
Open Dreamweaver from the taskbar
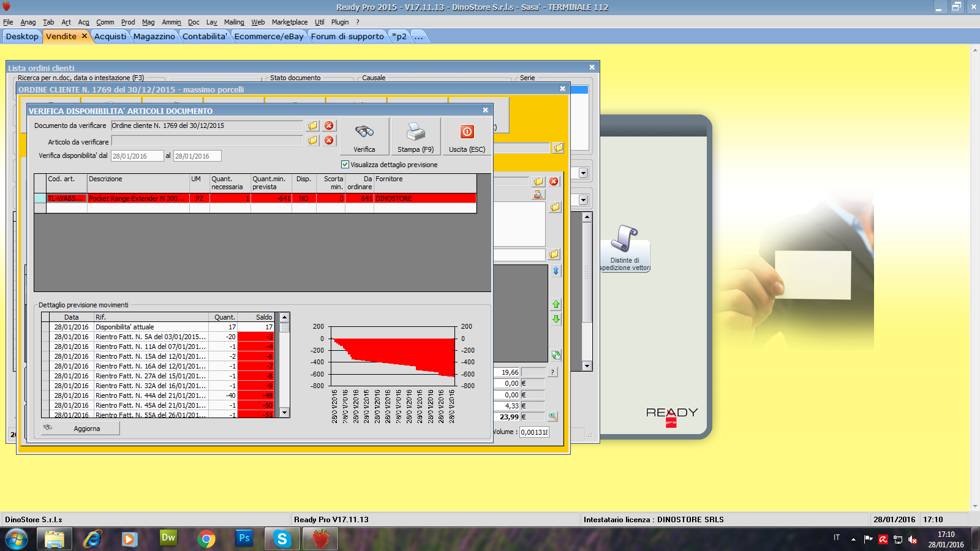[168, 539]
